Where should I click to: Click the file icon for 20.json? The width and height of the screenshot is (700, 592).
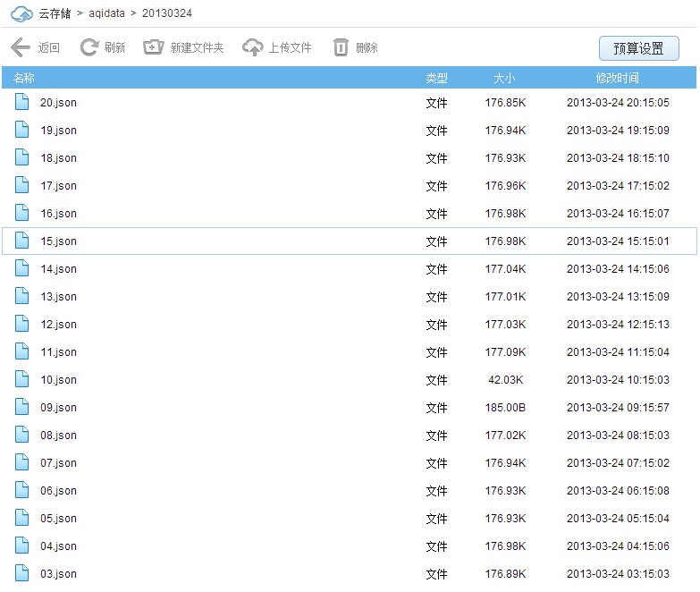(22, 102)
